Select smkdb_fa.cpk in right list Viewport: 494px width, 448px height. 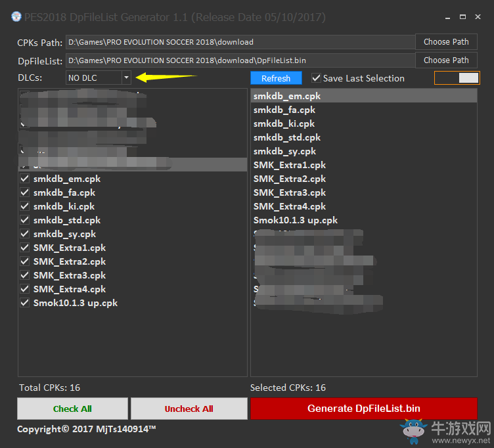click(364, 110)
